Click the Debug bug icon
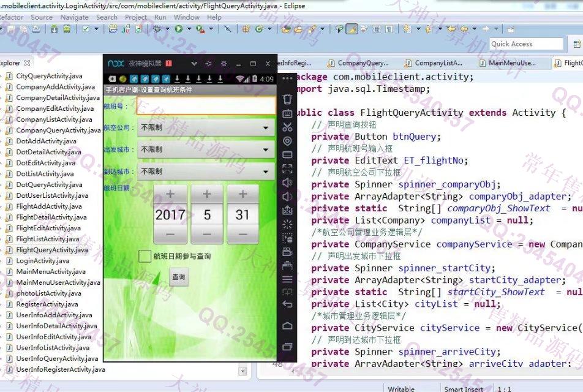583x392 pixels. coord(157,29)
